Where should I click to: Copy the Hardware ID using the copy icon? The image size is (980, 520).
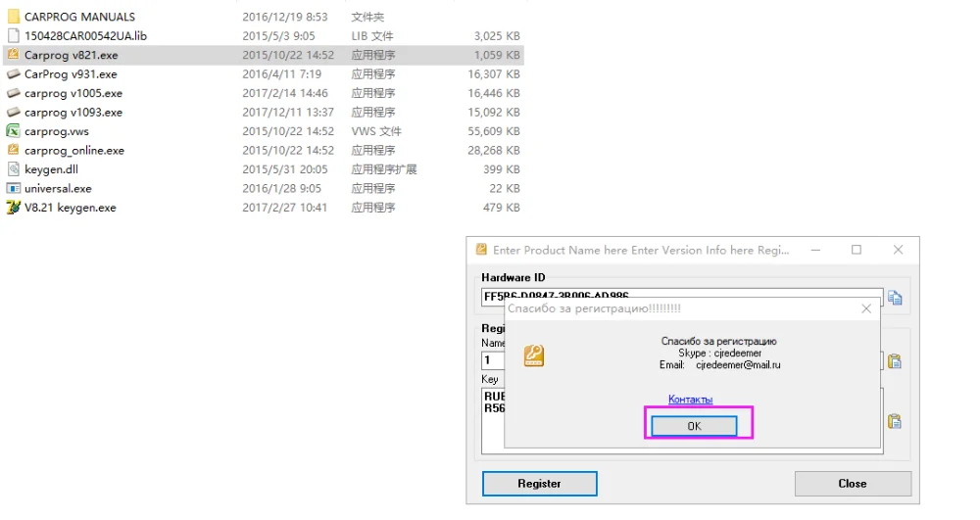[895, 298]
